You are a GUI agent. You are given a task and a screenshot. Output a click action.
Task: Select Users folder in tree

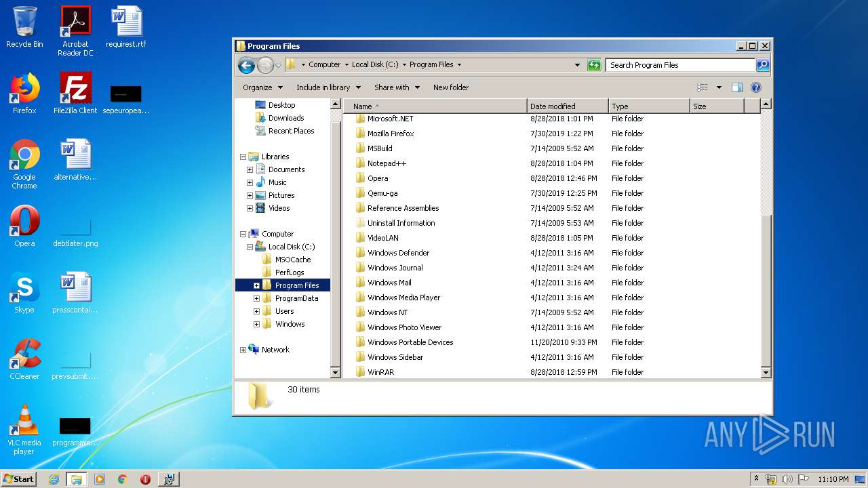click(284, 311)
